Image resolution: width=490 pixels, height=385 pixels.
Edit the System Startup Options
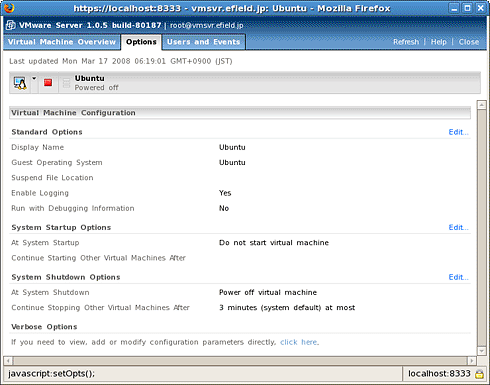click(458, 227)
